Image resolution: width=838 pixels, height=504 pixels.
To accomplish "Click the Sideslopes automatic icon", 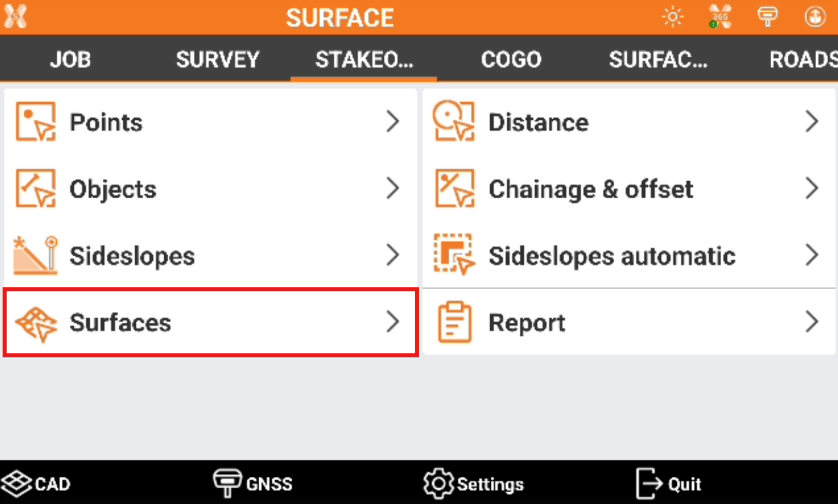I will 454,256.
